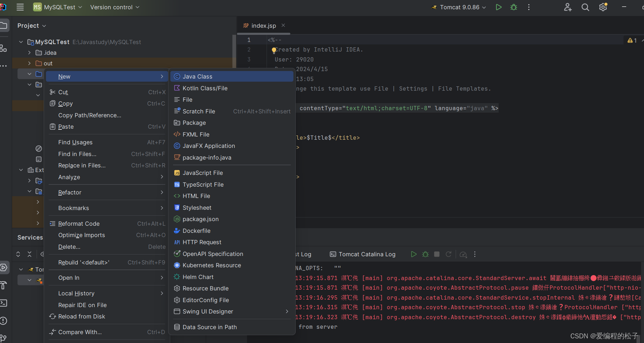Screen dimensions: 644x343
Task: Select Reload from Disk
Action: [107, 316]
